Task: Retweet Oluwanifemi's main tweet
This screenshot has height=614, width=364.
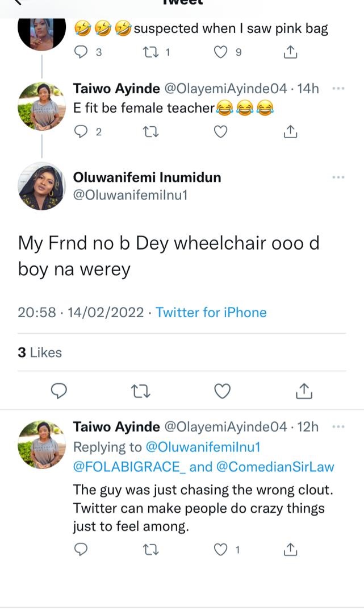Action: [x=139, y=391]
